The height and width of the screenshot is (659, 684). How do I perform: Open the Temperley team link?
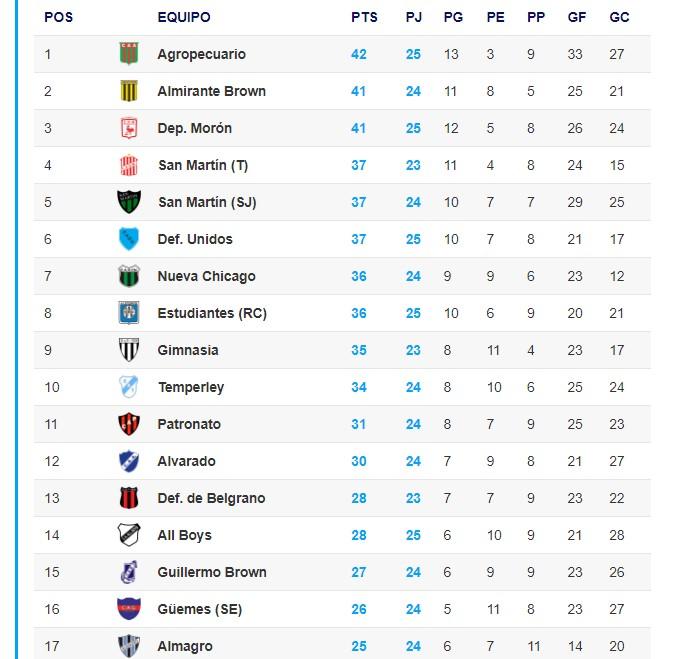[191, 387]
